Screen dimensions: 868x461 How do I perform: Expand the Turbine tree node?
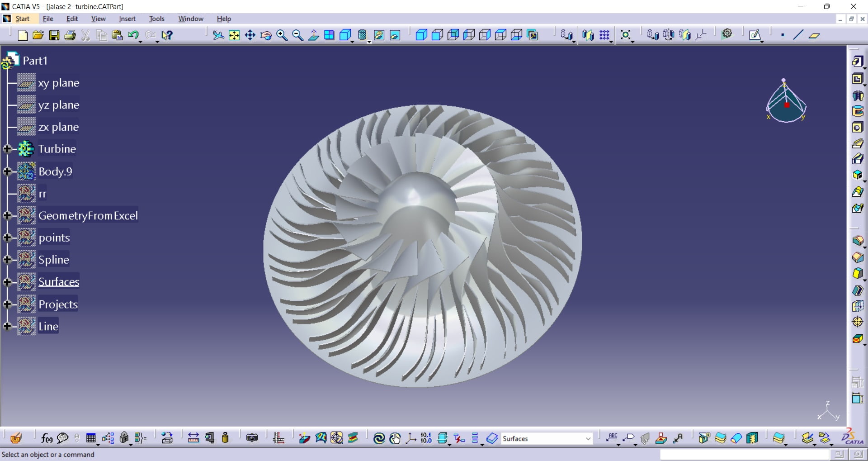(x=7, y=149)
